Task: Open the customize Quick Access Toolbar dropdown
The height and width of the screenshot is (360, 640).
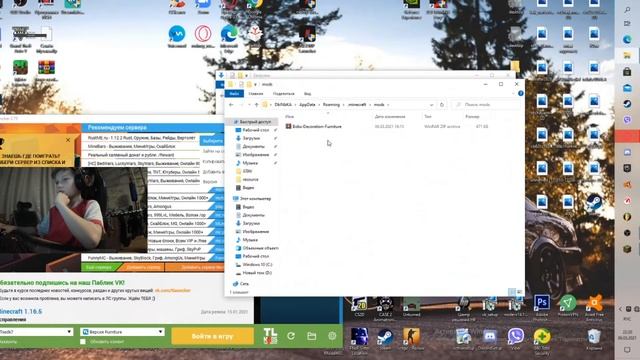Action: (x=255, y=84)
